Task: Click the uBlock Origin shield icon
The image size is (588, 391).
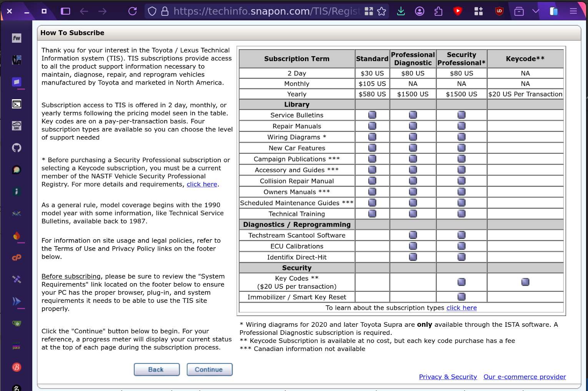Action: [499, 11]
